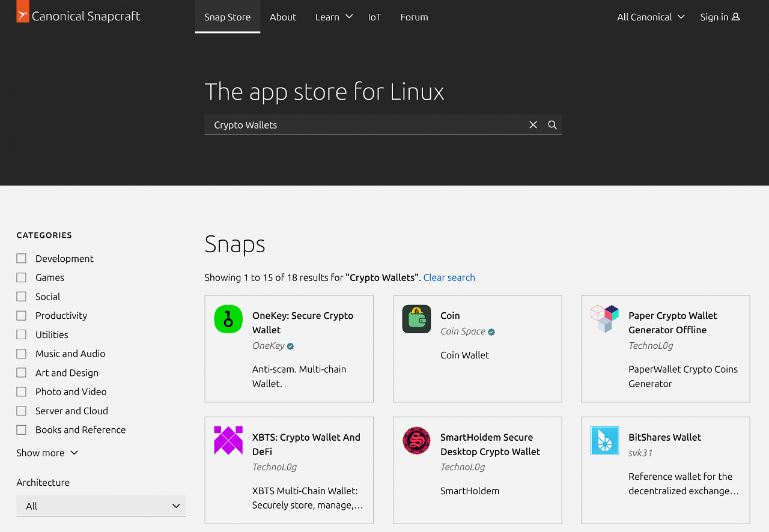Viewport: 769px width, 532px height.
Task: Open XBTS: Crypto Wallet And DeFi title
Action: [306, 444]
